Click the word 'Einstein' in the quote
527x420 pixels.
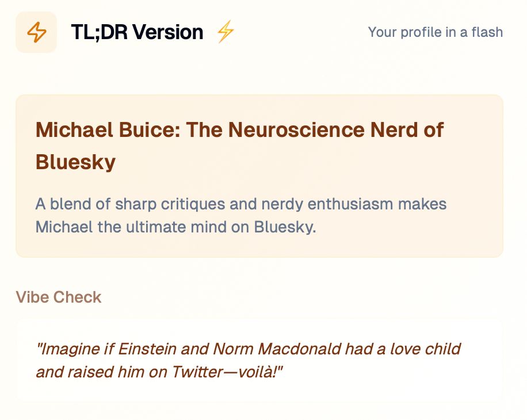[147, 349]
